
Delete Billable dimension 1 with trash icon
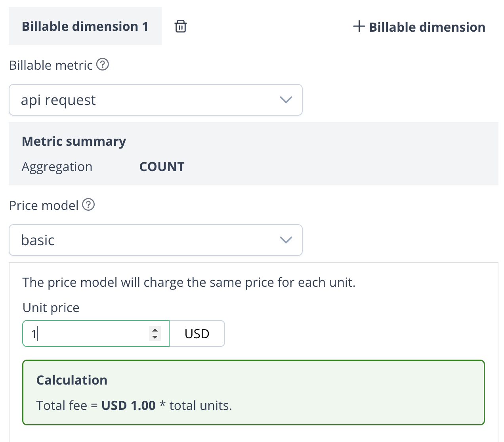pyautogui.click(x=181, y=27)
